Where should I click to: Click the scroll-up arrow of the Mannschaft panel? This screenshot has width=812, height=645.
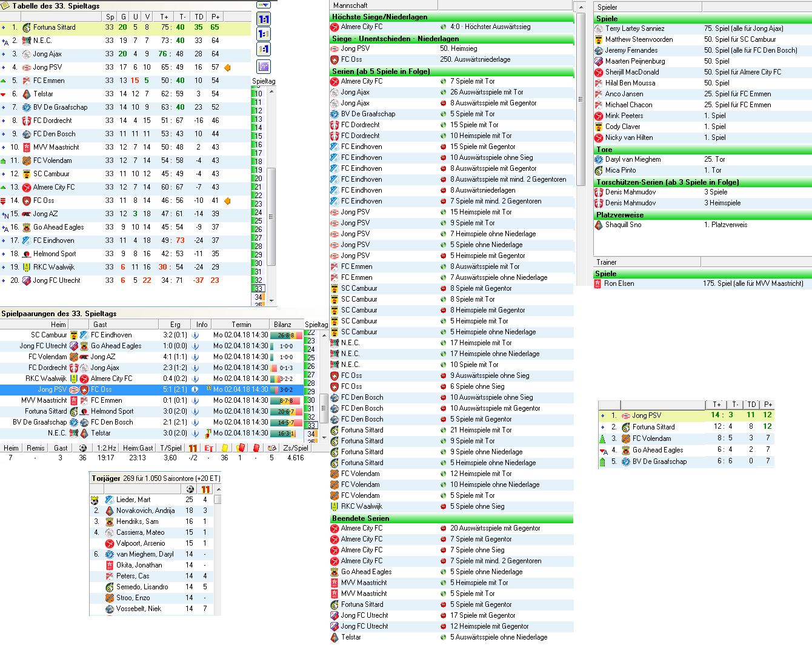coord(581,7)
